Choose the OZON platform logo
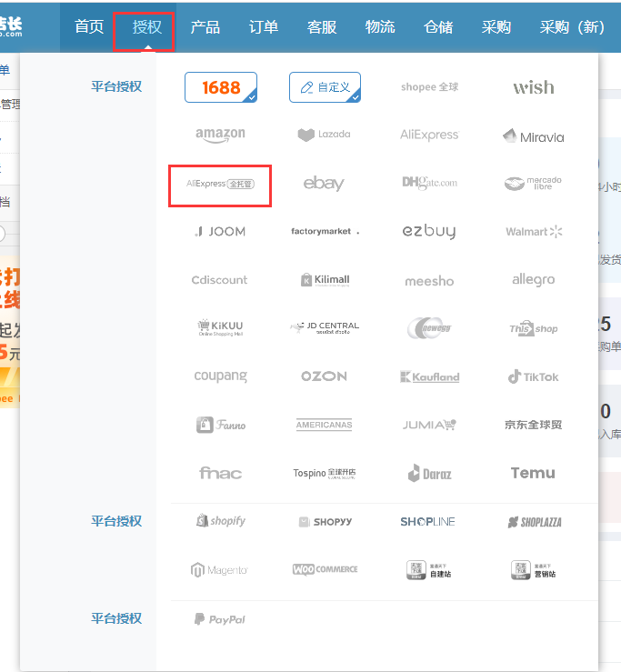 324,376
